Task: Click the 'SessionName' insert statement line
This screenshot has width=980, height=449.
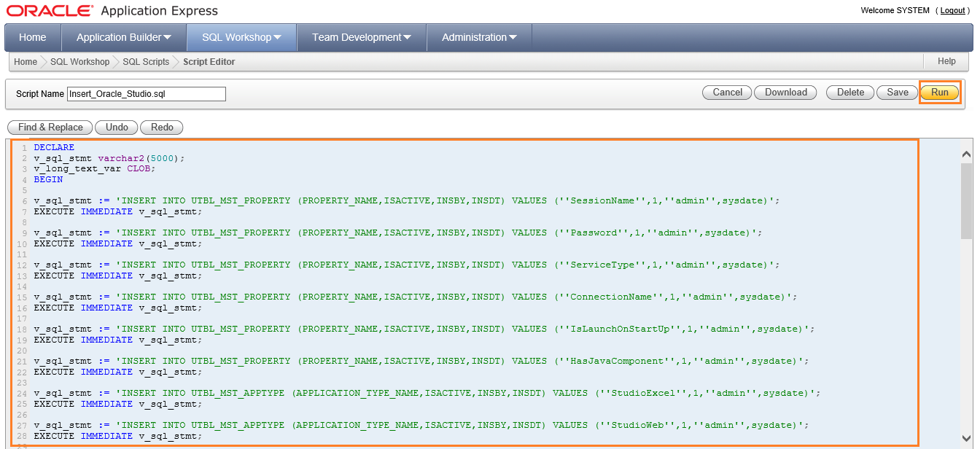Action: (407, 200)
